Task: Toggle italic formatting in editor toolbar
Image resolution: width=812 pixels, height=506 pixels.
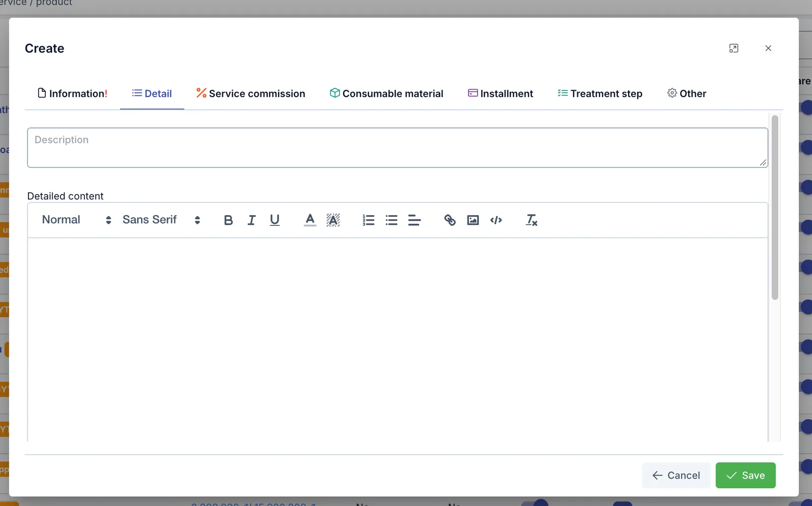Action: point(251,220)
